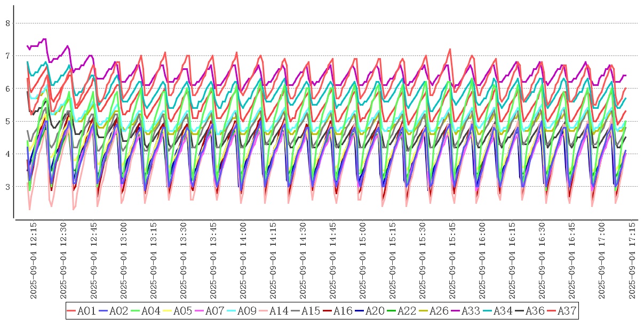Click the 2025-09-04 15:00 time label
This screenshot has width=644, height=320.
click(362, 261)
